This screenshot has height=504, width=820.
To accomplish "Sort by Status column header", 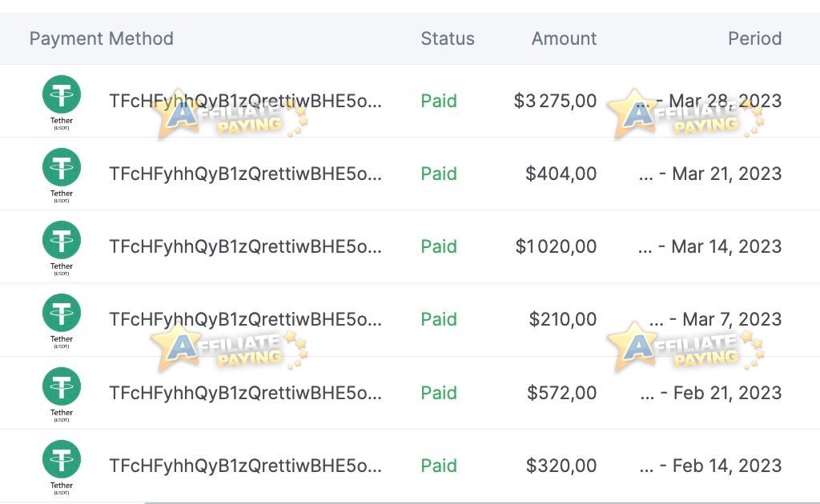I will click(448, 38).
